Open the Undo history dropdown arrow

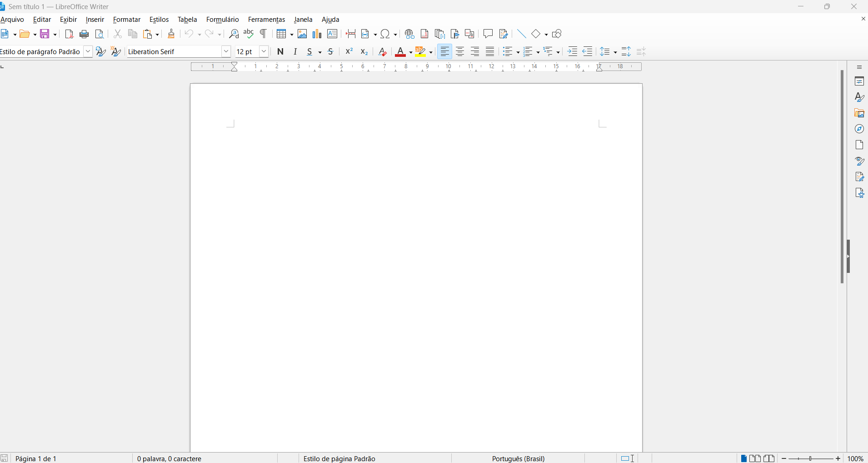tap(200, 35)
